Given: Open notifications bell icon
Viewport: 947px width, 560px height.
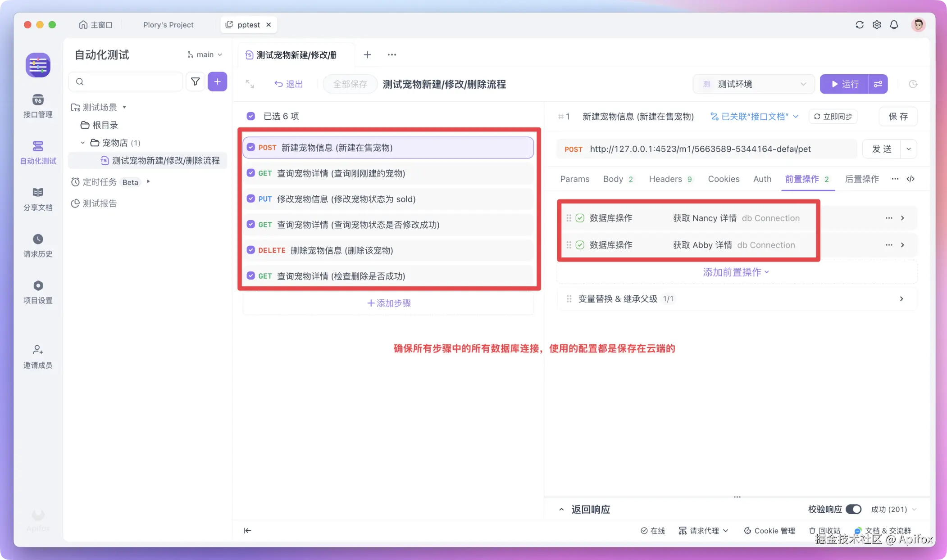Looking at the screenshot, I should coord(894,25).
